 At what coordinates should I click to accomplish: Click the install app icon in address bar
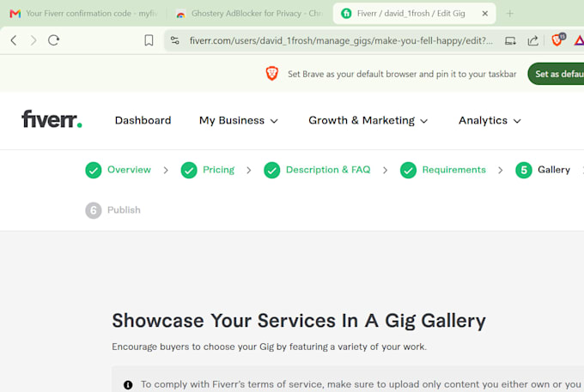pyautogui.click(x=510, y=40)
